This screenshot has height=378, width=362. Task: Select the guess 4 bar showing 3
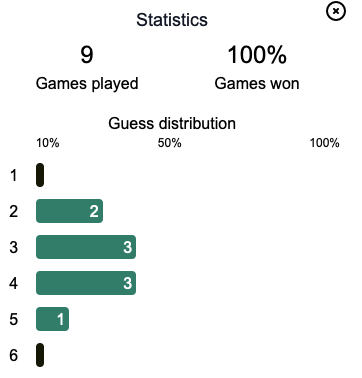click(x=86, y=283)
